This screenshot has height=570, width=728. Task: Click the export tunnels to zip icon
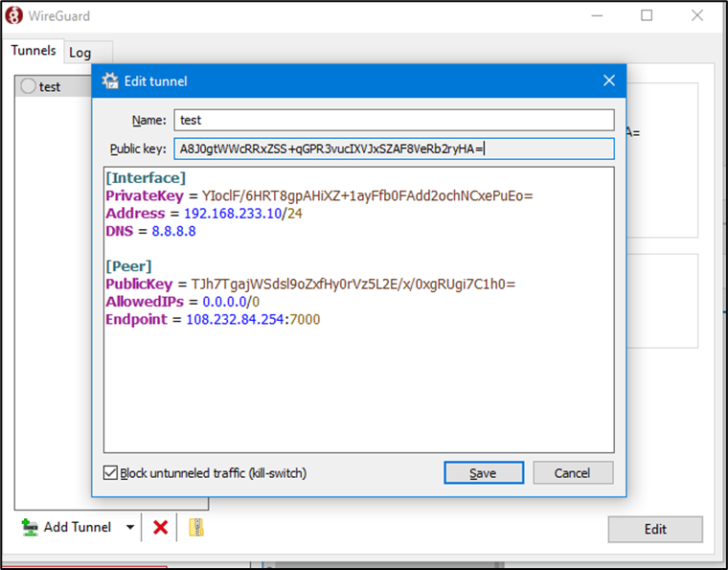(x=196, y=527)
